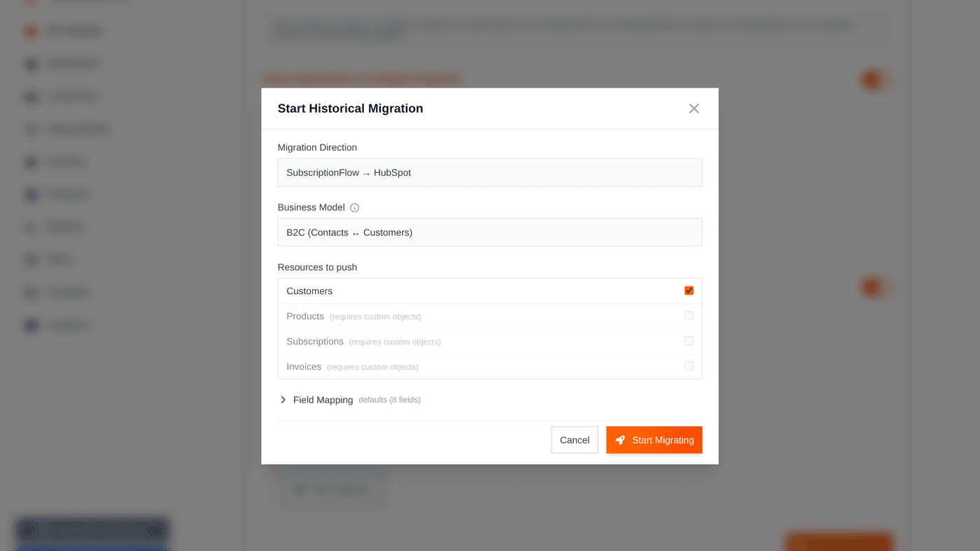Enable the Subscriptions checkbox
The height and width of the screenshot is (551, 980).
(689, 341)
